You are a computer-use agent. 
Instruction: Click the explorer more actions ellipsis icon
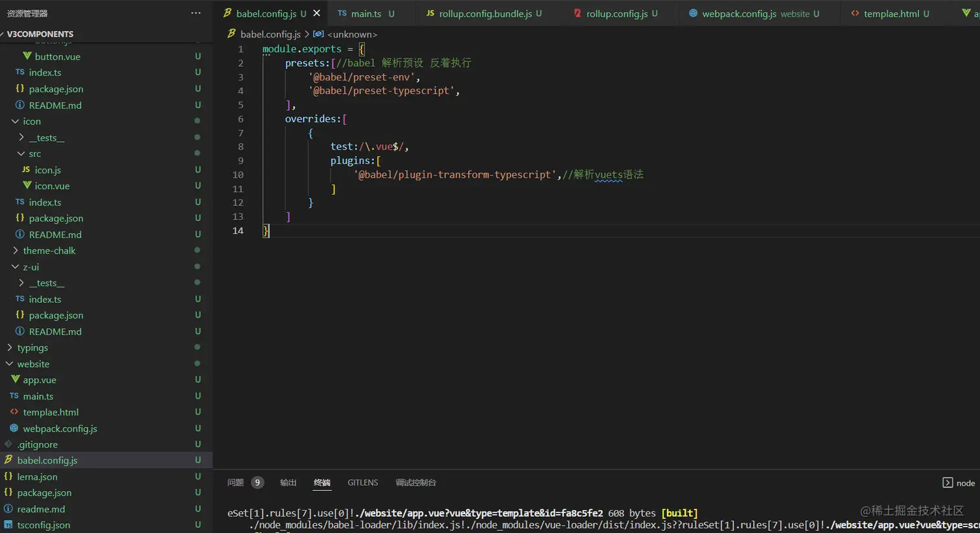pyautogui.click(x=196, y=13)
